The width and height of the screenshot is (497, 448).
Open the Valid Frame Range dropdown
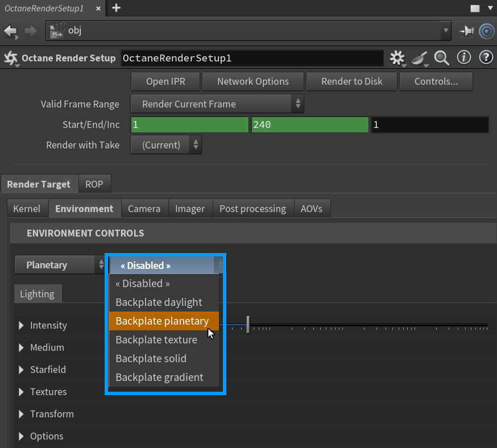click(217, 104)
